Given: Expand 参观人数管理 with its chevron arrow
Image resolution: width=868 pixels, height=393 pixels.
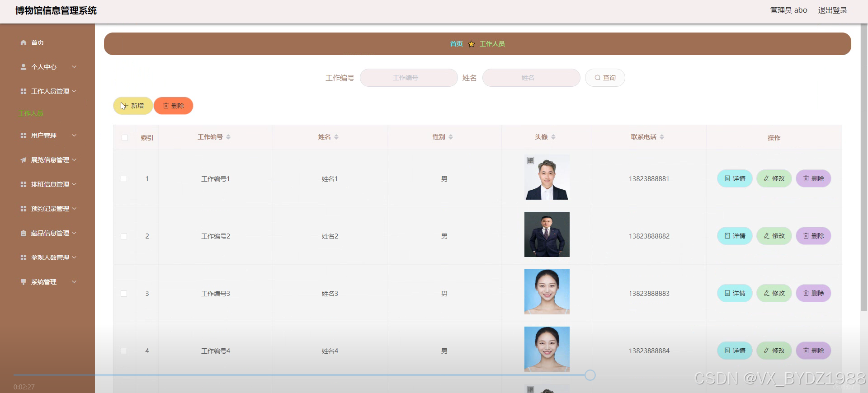Looking at the screenshot, I should (x=74, y=257).
